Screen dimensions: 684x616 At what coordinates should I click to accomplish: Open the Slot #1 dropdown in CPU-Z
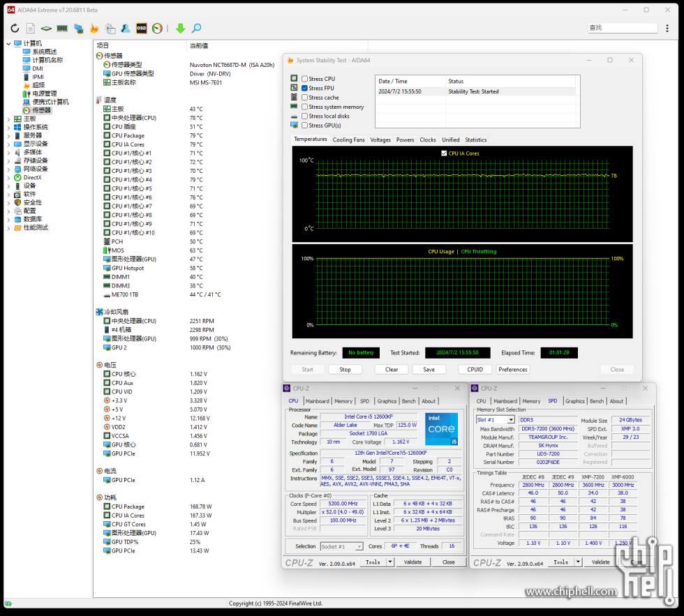(x=510, y=420)
